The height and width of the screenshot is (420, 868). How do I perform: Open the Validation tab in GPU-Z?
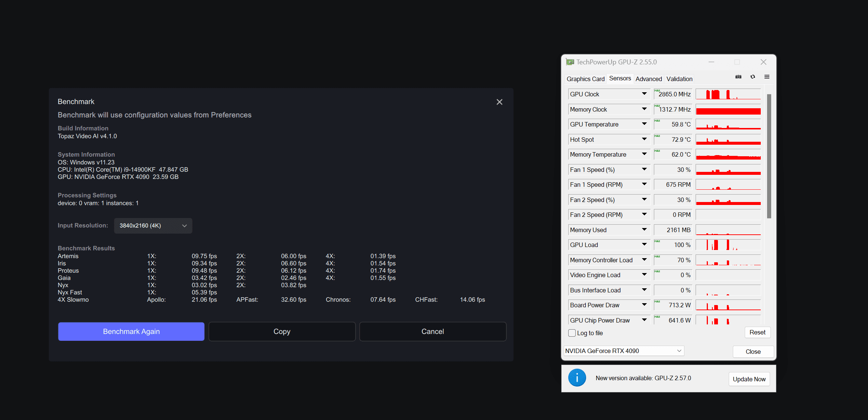pyautogui.click(x=679, y=79)
